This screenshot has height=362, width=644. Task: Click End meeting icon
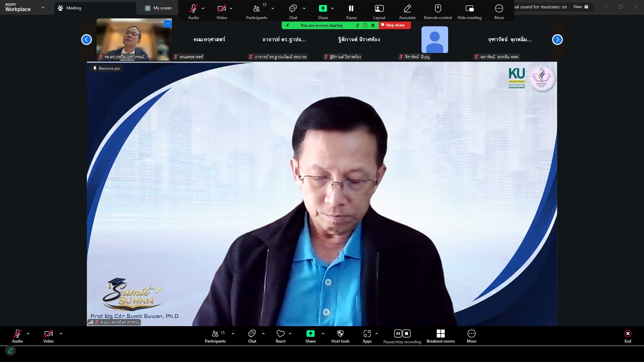(x=628, y=334)
